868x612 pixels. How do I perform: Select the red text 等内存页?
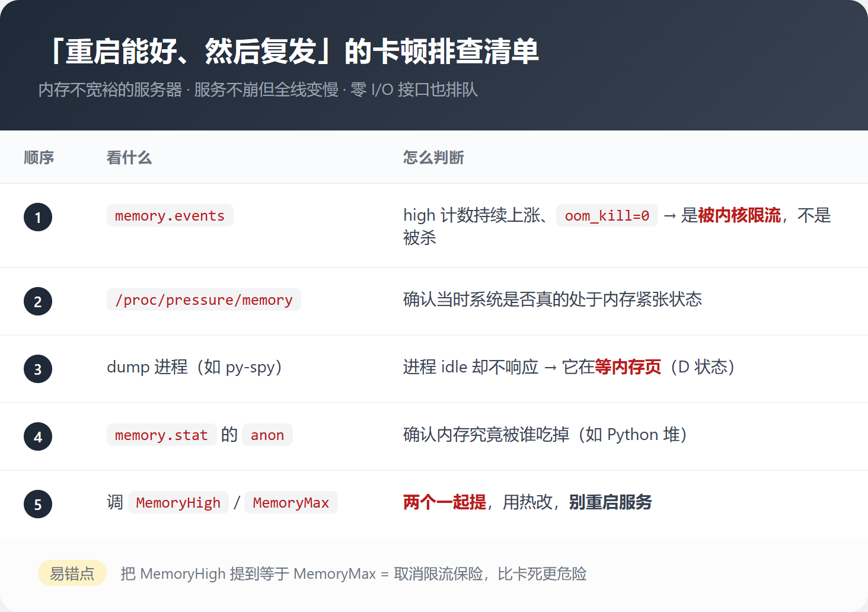point(628,367)
